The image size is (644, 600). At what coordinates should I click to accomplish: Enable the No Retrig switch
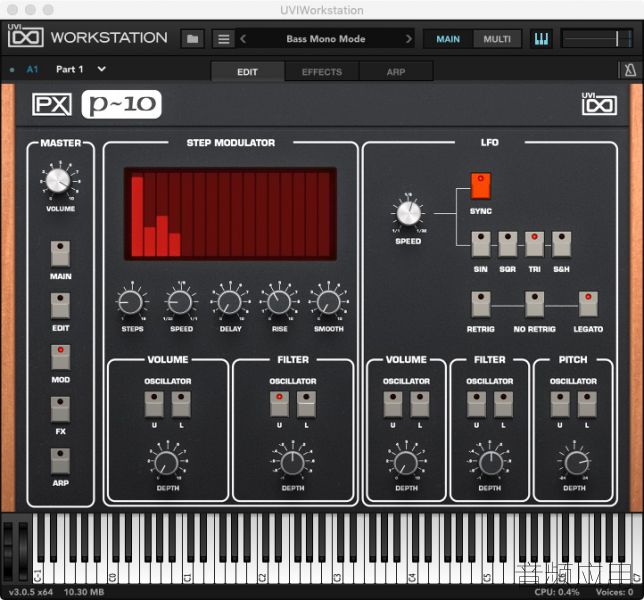pyautogui.click(x=534, y=304)
